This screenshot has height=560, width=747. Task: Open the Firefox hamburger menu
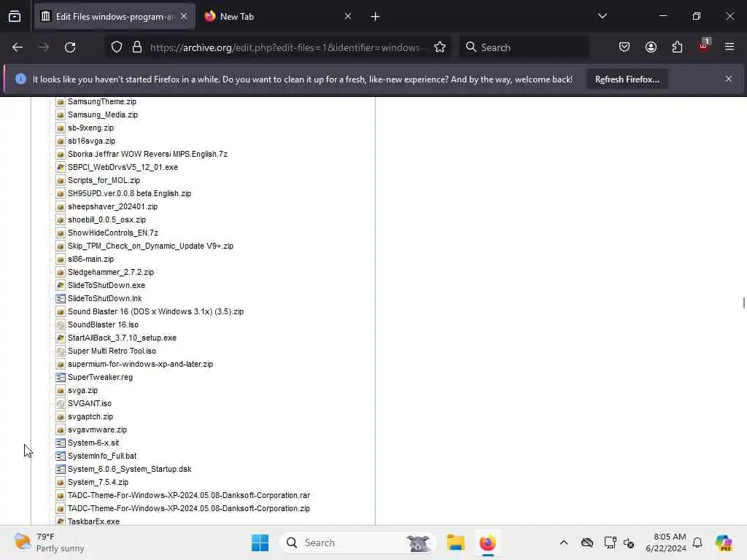click(x=729, y=47)
